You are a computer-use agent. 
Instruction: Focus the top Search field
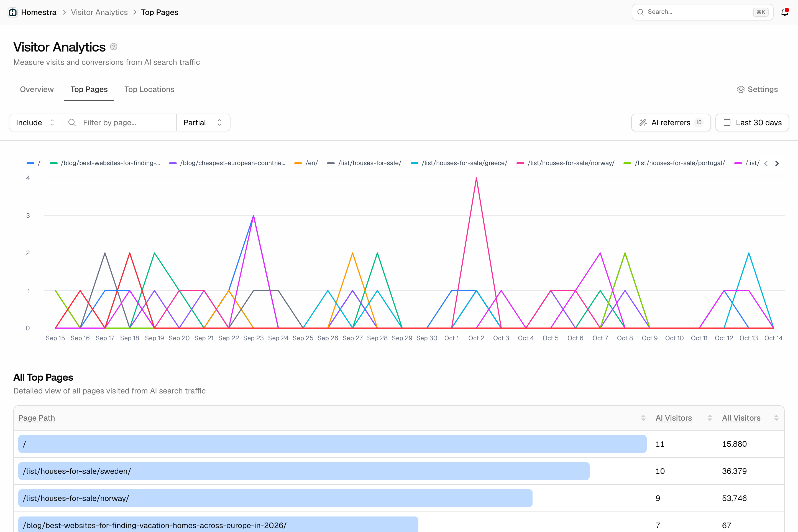coord(702,12)
